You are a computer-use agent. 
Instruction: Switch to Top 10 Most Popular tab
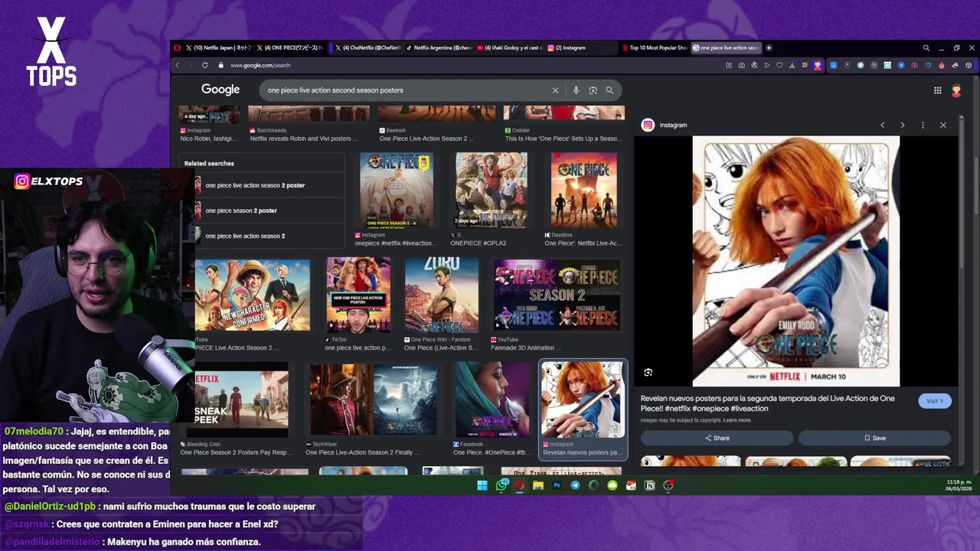655,47
